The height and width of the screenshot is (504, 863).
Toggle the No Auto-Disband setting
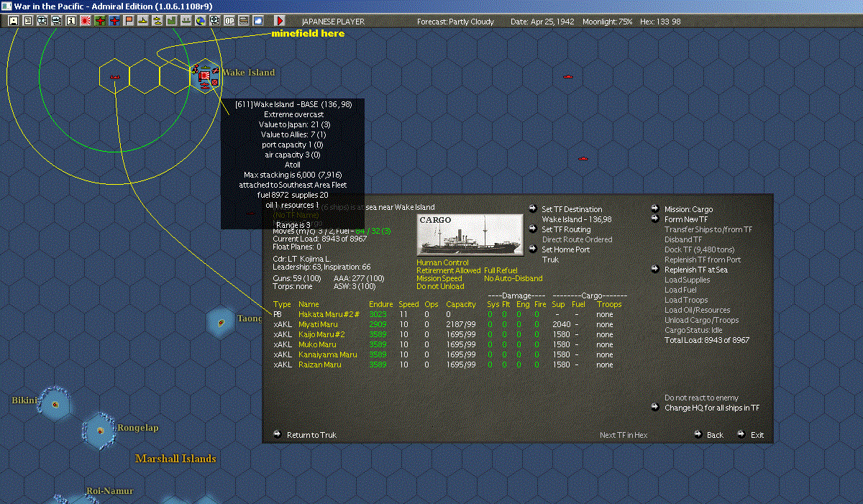click(513, 278)
